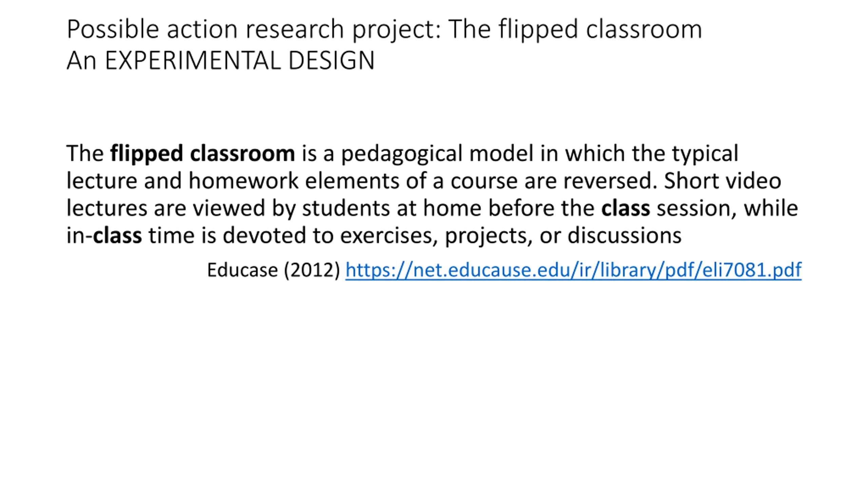This screenshot has width=868, height=488.
Task: Click the word 'DESIGN' in the heading
Action: click(331, 60)
